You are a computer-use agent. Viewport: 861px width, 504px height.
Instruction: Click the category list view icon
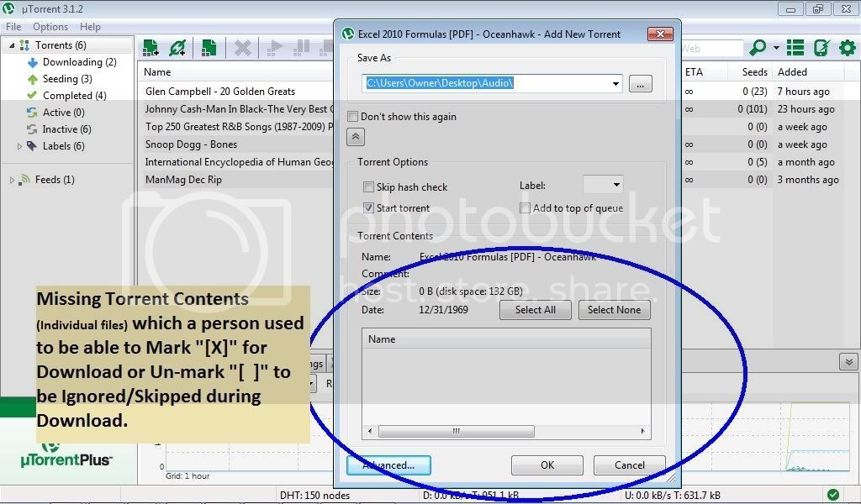795,48
